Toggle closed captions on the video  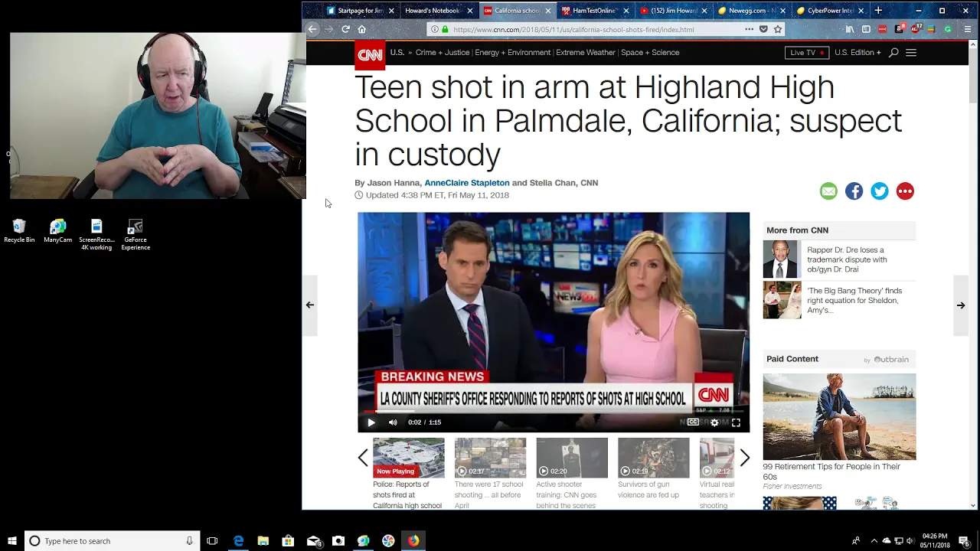pos(693,422)
